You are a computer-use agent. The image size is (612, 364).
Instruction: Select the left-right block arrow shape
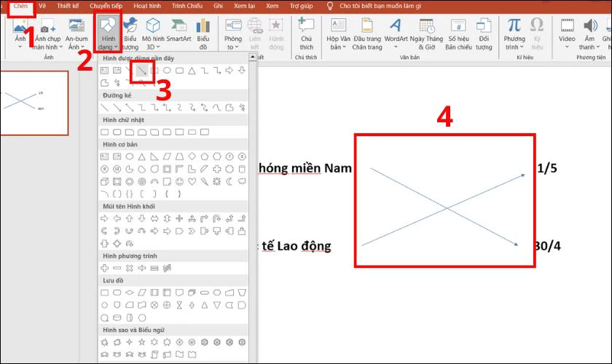[154, 218]
